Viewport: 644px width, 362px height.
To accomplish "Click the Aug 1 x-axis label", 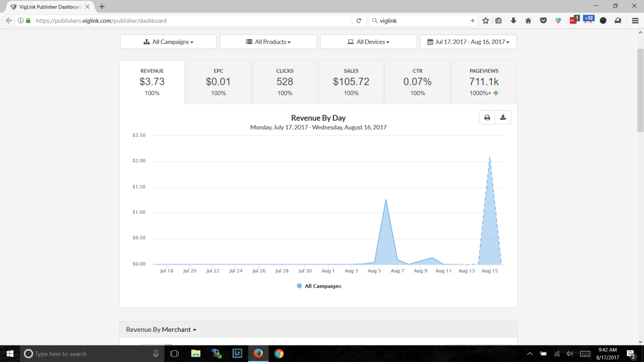I will 328,270.
